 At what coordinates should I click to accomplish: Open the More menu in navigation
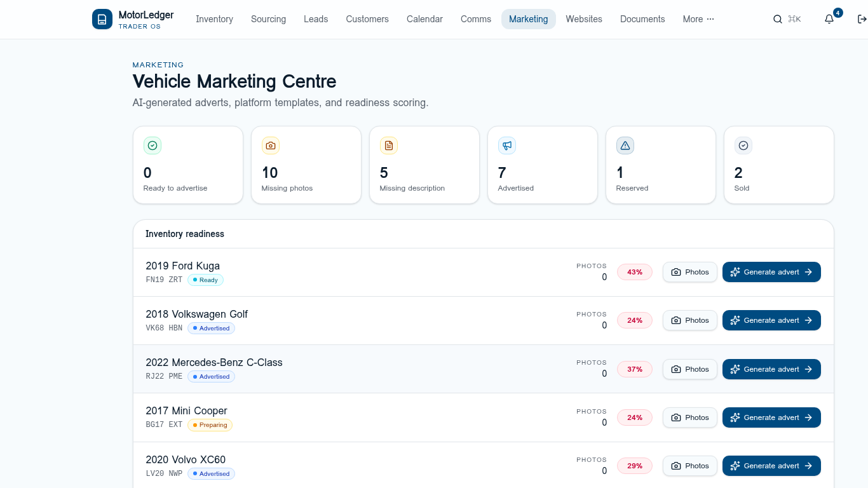coord(698,19)
